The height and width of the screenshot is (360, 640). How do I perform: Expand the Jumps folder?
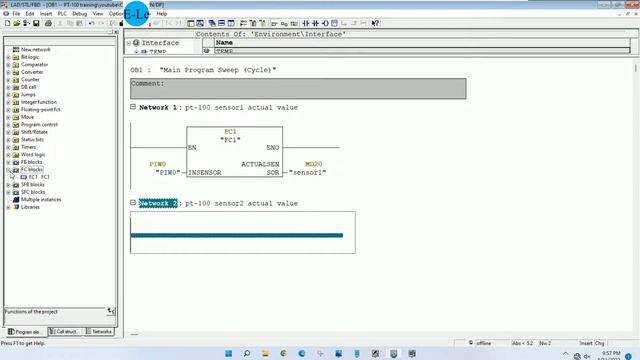pos(8,95)
